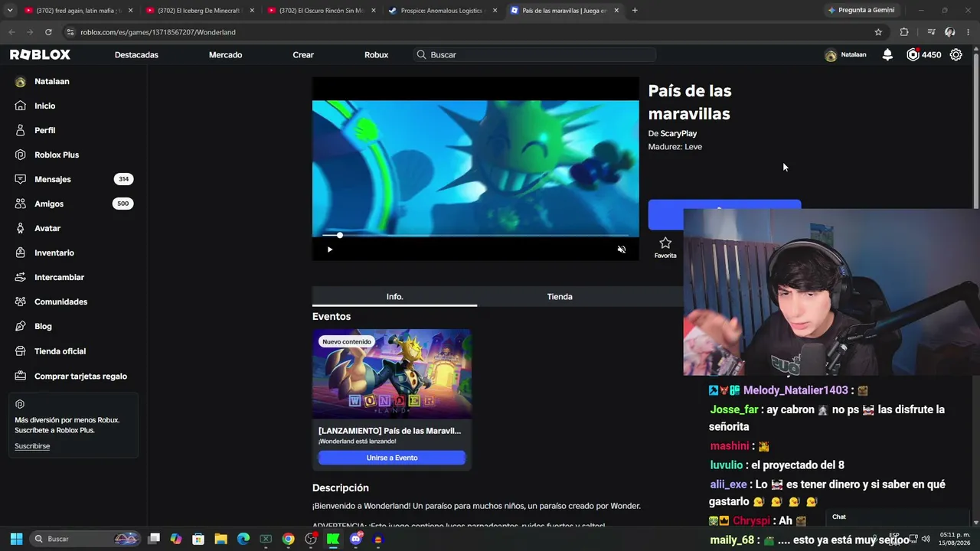Click the Blog icon in sidebar
The image size is (980, 551).
21,326
